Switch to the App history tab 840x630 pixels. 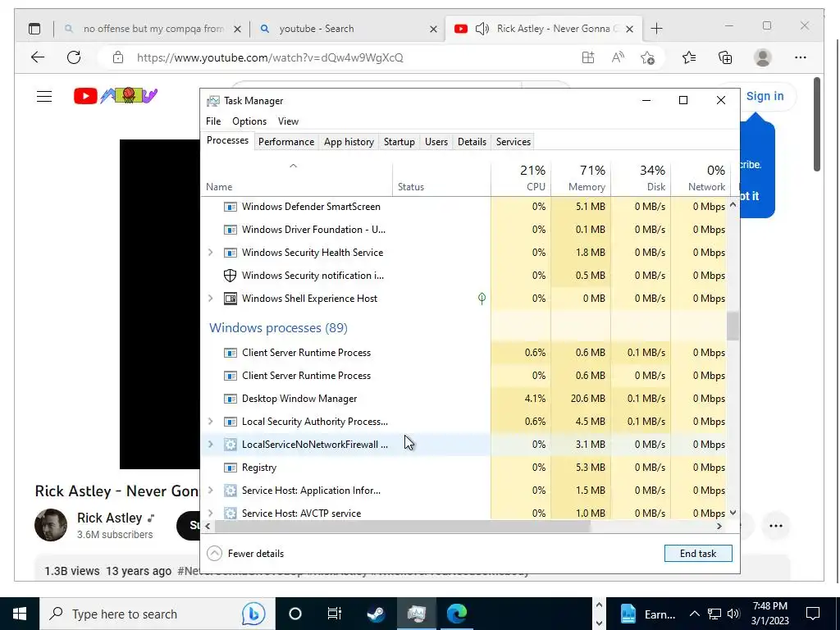[349, 142]
